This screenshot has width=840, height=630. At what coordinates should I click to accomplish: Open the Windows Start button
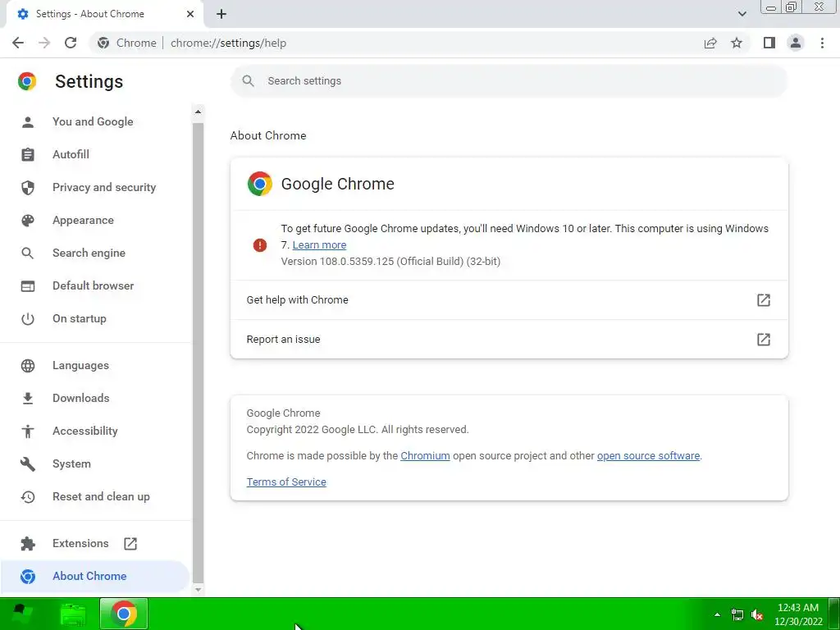click(x=22, y=614)
